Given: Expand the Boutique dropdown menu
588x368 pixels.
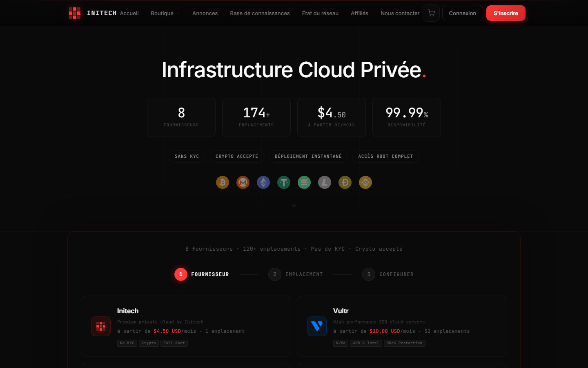Looking at the screenshot, I should point(165,13).
